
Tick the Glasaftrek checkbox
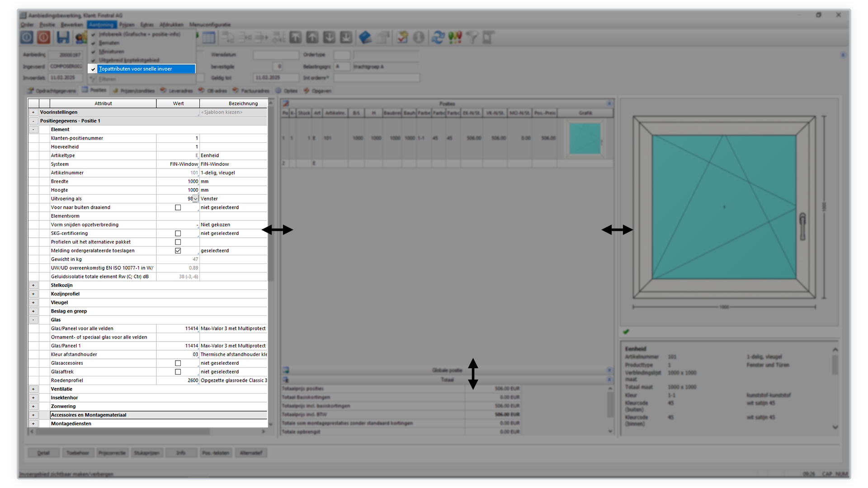(x=178, y=372)
